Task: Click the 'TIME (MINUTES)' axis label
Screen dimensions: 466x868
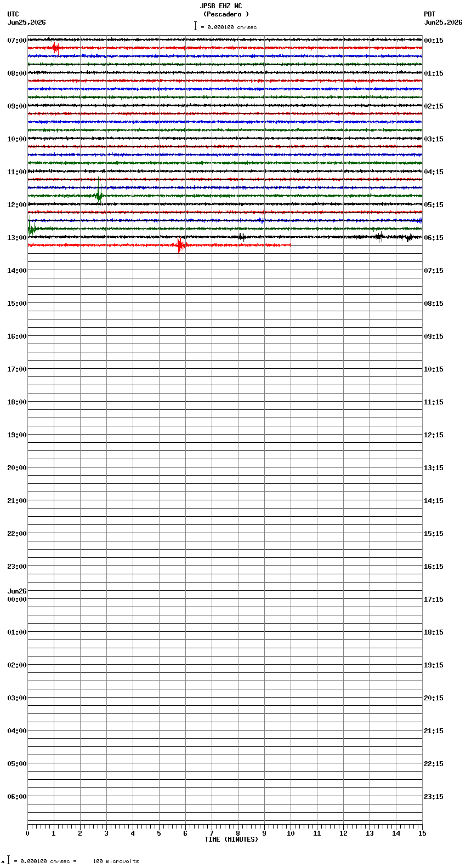Action: [x=231, y=840]
